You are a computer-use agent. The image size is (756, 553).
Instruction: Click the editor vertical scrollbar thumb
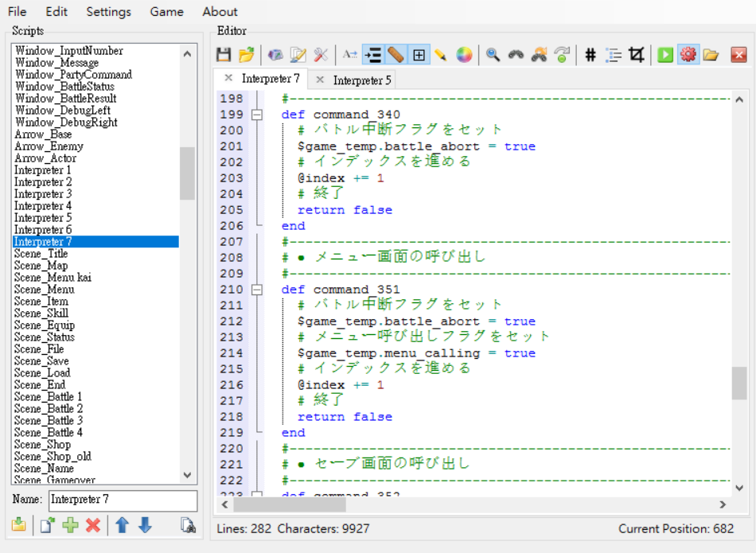pos(739,384)
